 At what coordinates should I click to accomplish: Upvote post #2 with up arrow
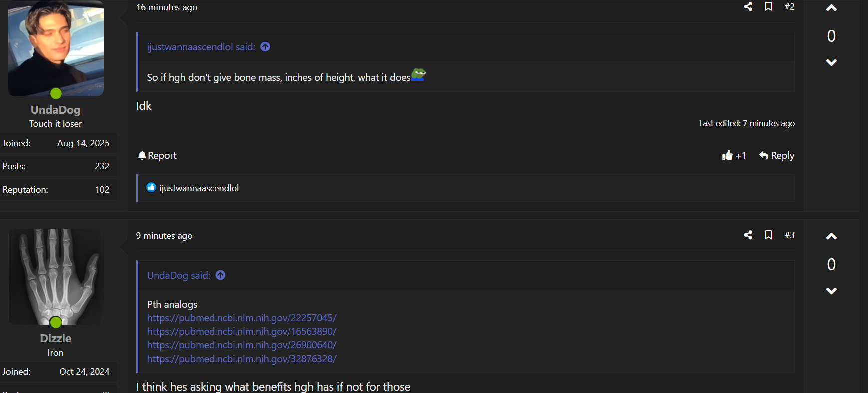coord(831,8)
